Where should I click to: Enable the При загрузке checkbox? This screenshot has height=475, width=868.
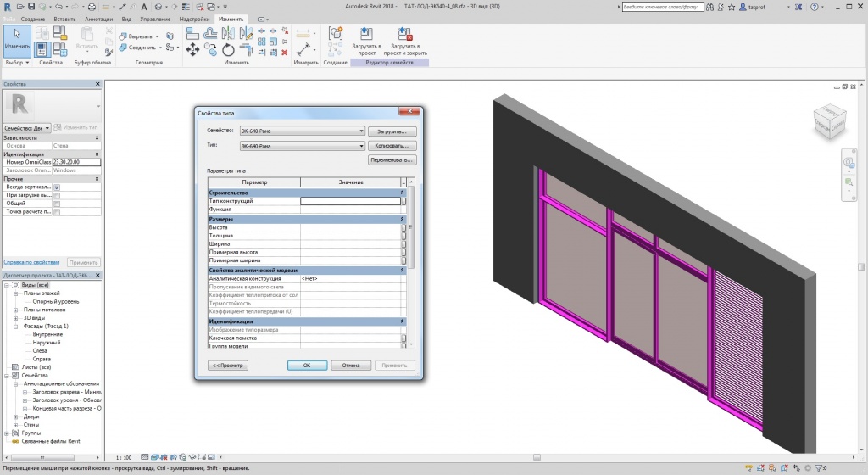[57, 195]
